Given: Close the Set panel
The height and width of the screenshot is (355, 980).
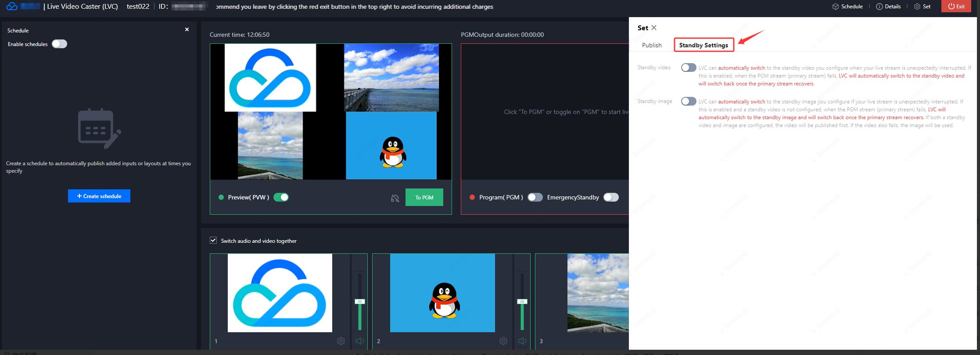Looking at the screenshot, I should click(654, 28).
